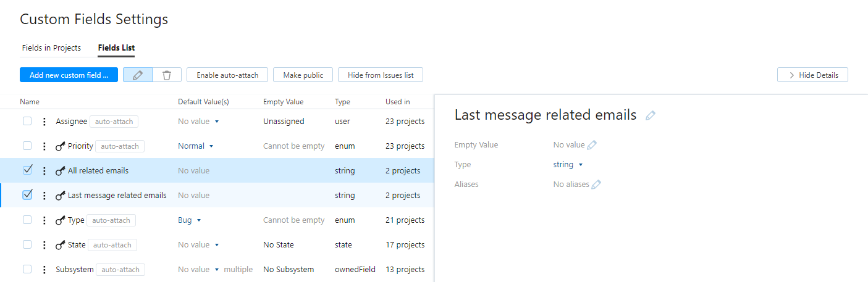Screen dimensions: 868x282
Task: Open the string type dropdown in details
Action: point(568,165)
